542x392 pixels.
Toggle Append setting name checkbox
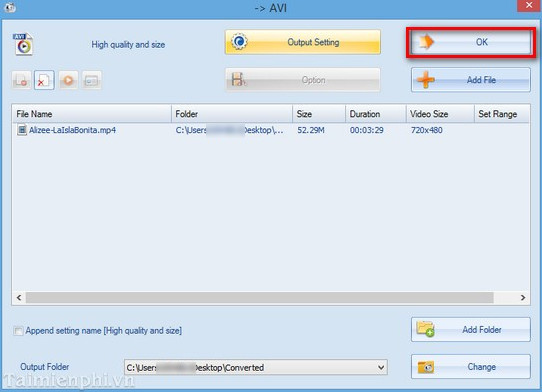click(18, 331)
